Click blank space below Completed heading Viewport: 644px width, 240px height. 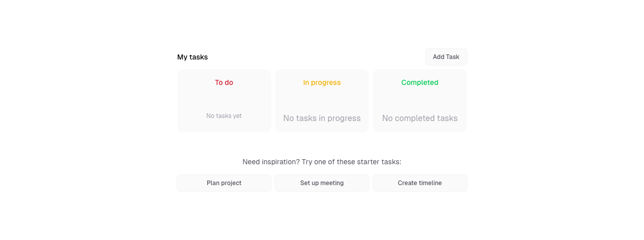click(x=419, y=100)
